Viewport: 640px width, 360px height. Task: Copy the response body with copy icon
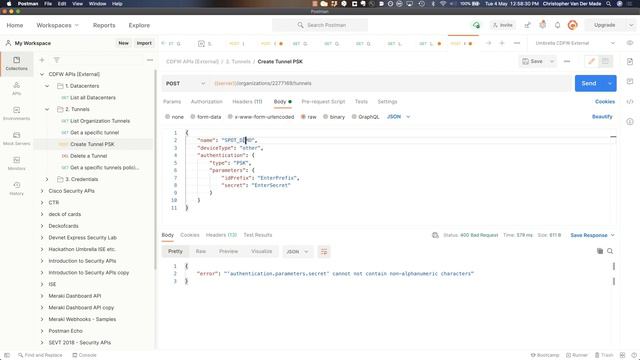(x=600, y=251)
